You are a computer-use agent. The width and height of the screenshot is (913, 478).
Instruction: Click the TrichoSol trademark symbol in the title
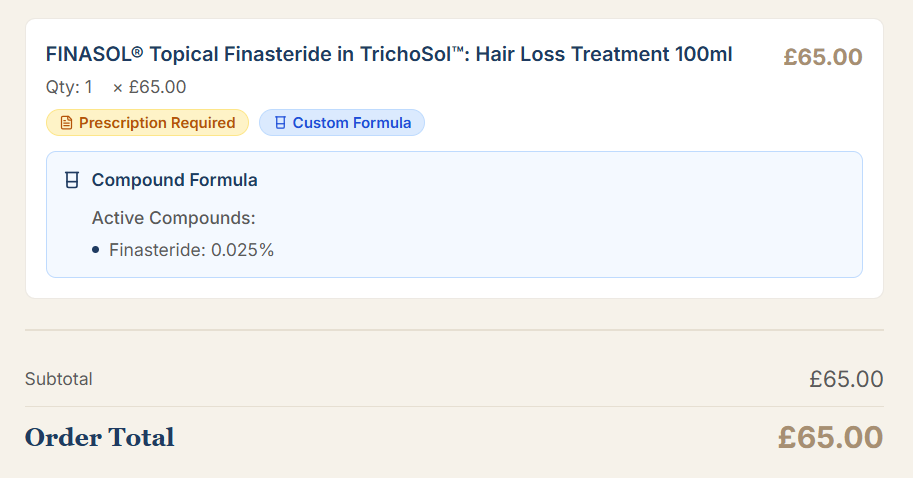(x=458, y=51)
